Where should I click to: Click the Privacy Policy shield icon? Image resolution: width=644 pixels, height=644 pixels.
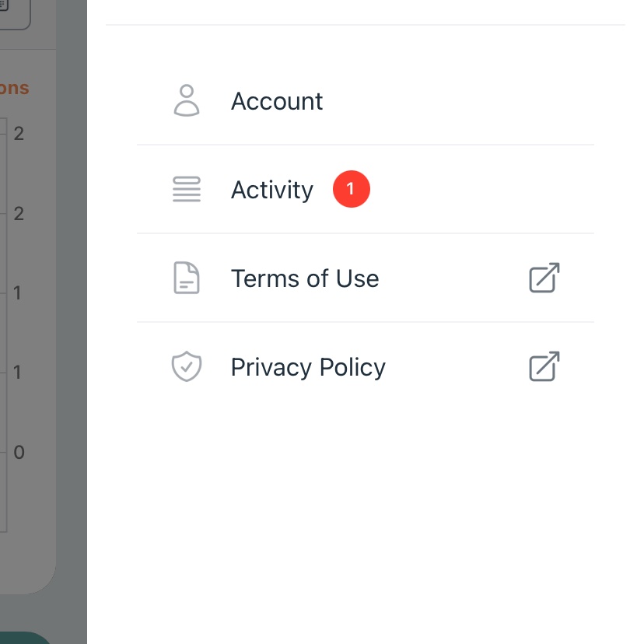click(186, 367)
